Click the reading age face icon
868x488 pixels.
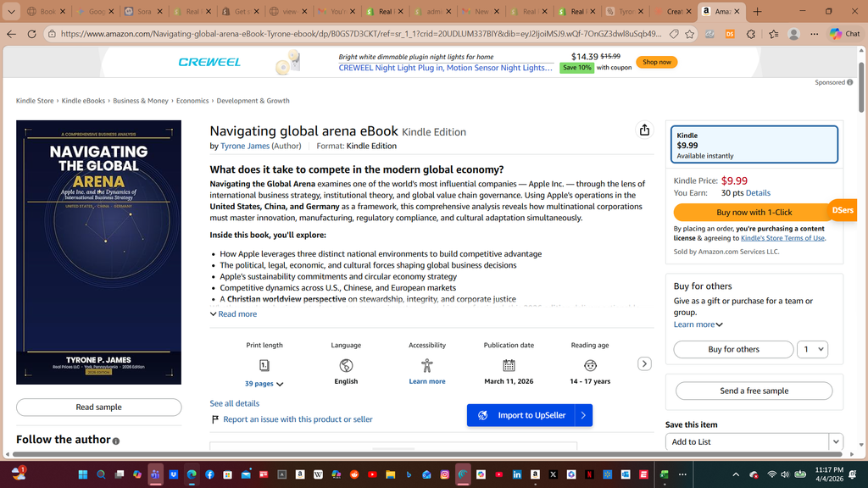(590, 365)
